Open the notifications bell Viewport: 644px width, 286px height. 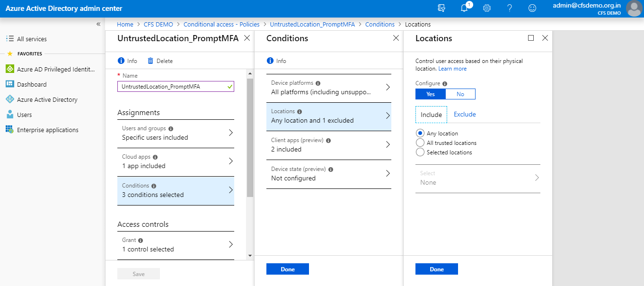(x=464, y=8)
